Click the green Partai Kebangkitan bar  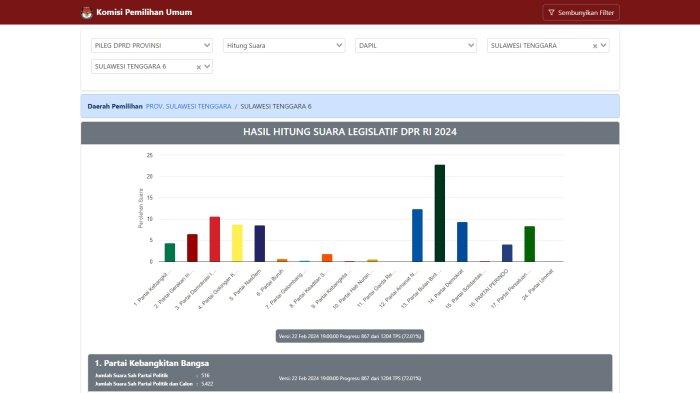tap(170, 252)
